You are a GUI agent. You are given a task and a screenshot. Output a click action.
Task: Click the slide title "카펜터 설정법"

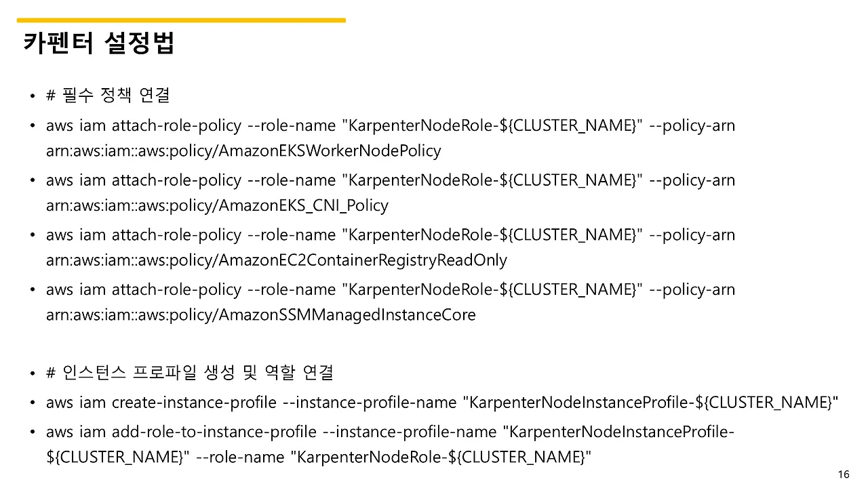pos(99,43)
